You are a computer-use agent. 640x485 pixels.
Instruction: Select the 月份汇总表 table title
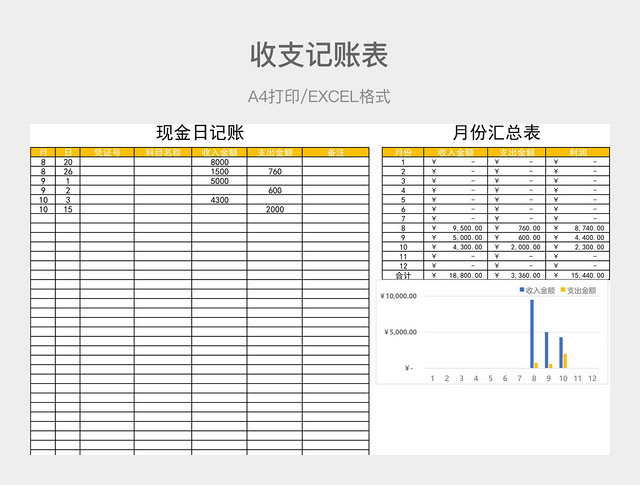496,133
